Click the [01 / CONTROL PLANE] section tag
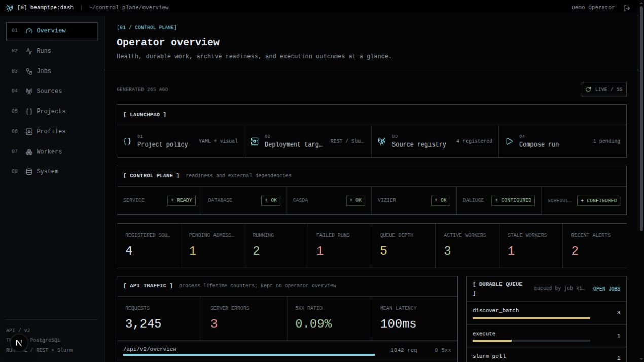The height and width of the screenshot is (362, 644). tap(147, 28)
